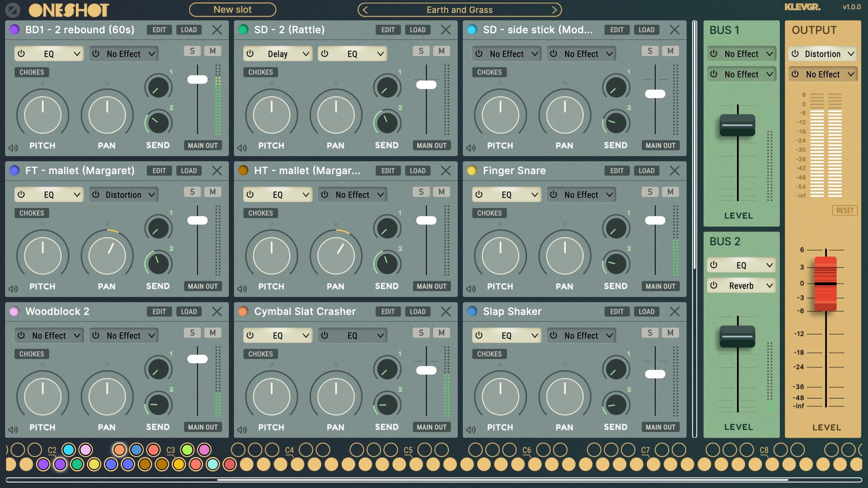The width and height of the screenshot is (868, 488).
Task: Click the CHOKES label in Woodblock 2
Action: point(32,354)
